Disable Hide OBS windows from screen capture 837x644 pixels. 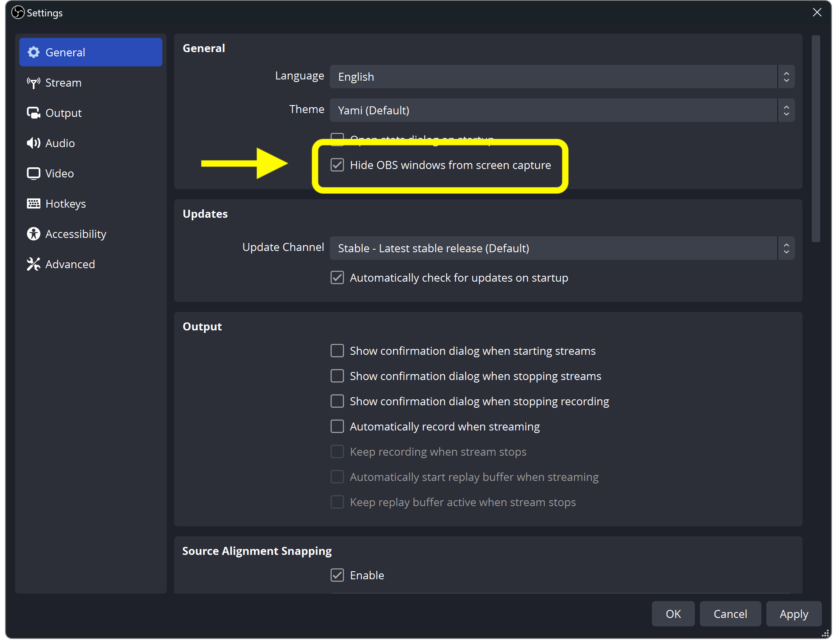coord(337,165)
